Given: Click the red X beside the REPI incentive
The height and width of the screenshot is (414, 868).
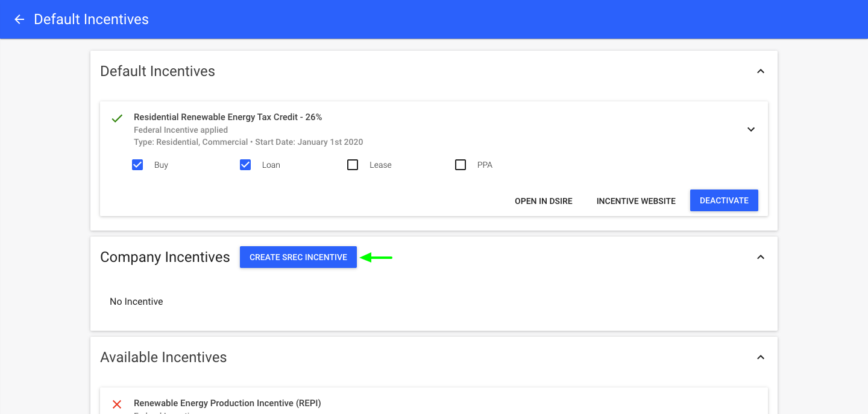Looking at the screenshot, I should 116,404.
